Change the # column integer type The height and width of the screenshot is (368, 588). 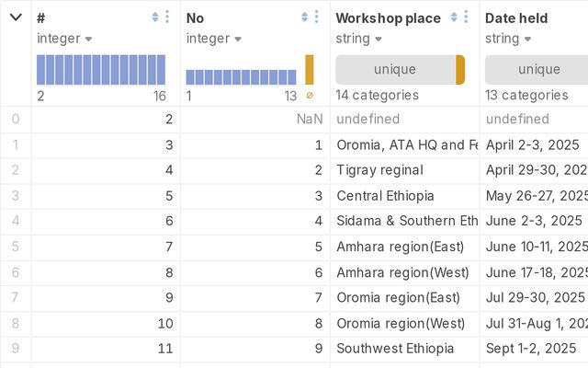click(64, 39)
